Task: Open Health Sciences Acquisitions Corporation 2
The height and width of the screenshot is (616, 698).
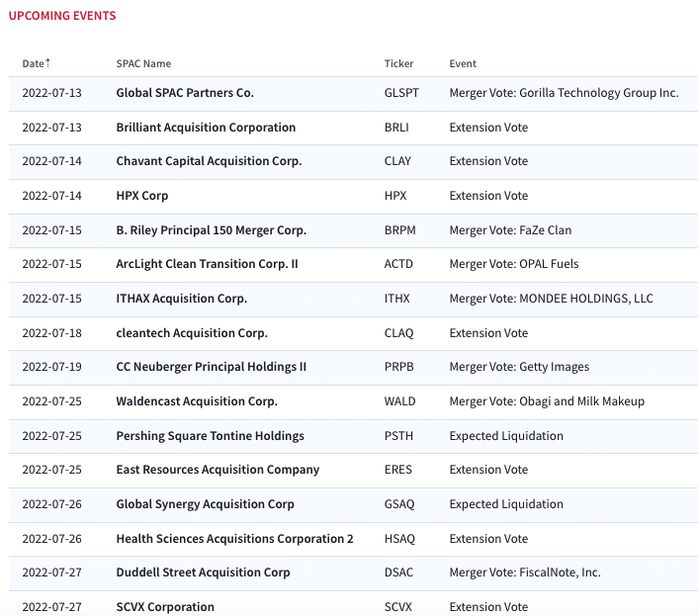Action: [x=234, y=539]
